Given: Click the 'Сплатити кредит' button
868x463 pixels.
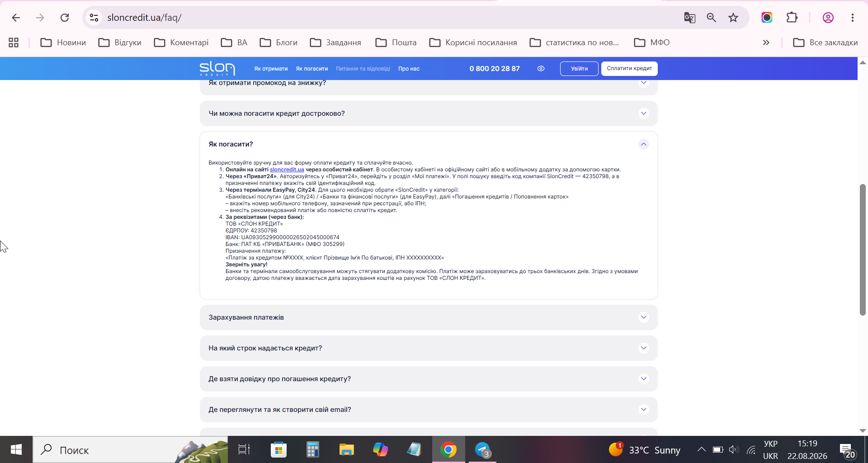Looking at the screenshot, I should (x=629, y=69).
